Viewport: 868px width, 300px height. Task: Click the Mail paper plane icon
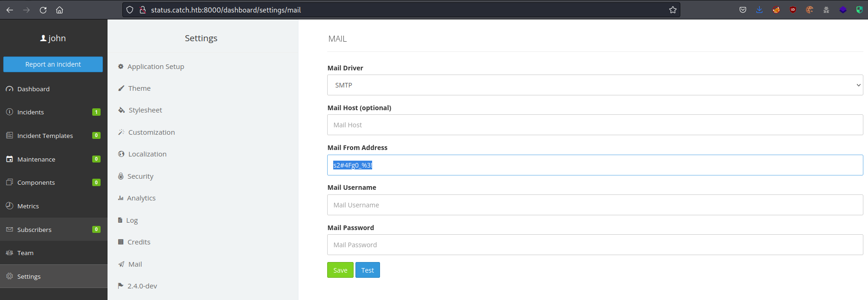click(x=121, y=264)
